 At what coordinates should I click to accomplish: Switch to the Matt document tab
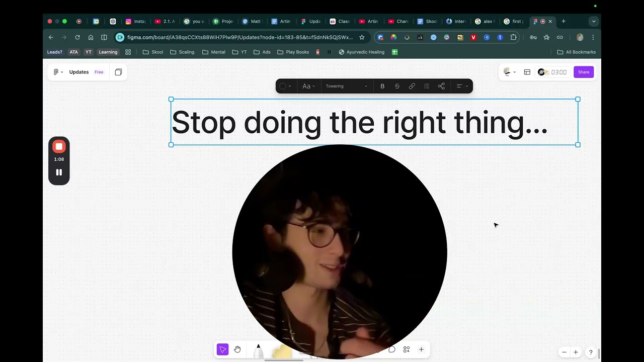pyautogui.click(x=252, y=21)
